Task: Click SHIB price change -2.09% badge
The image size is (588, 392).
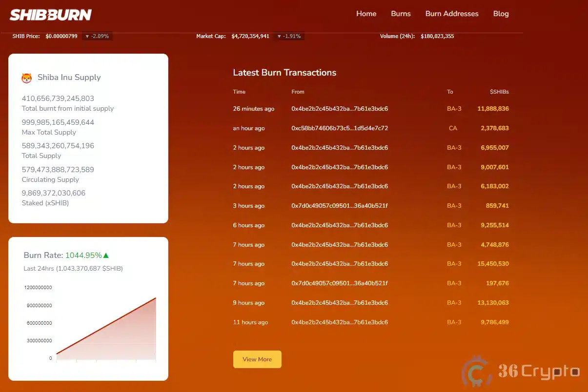Action: [97, 36]
